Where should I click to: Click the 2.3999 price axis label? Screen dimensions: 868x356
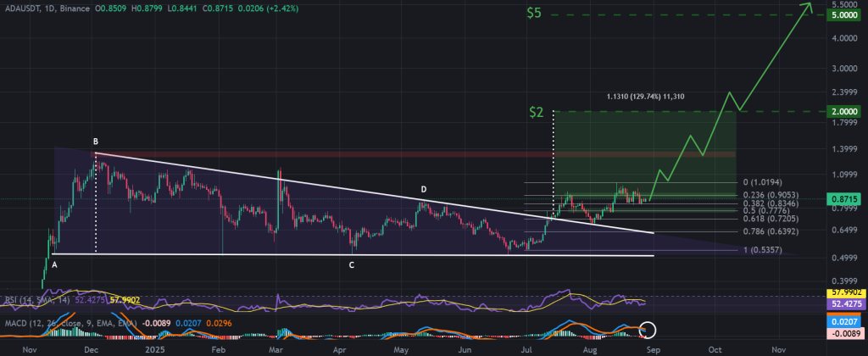pos(845,92)
